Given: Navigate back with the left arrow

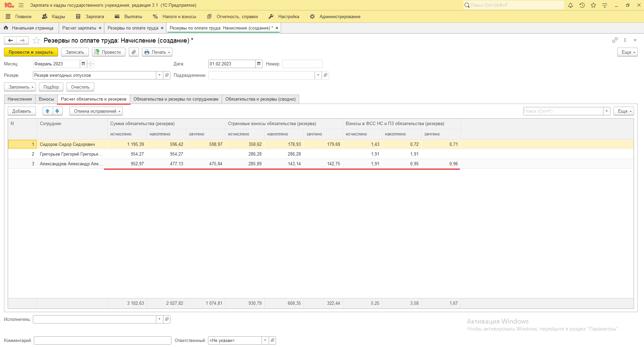Looking at the screenshot, I should pos(10,41).
